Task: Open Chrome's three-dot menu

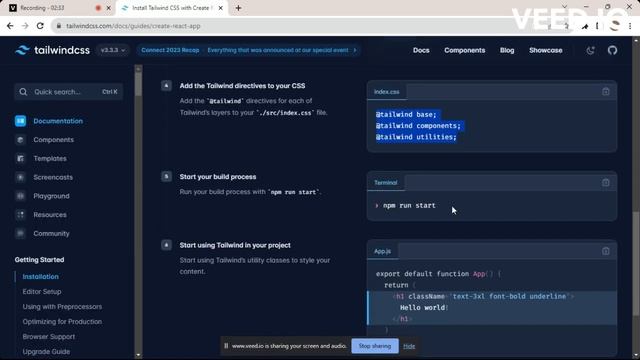Action: 630,26
